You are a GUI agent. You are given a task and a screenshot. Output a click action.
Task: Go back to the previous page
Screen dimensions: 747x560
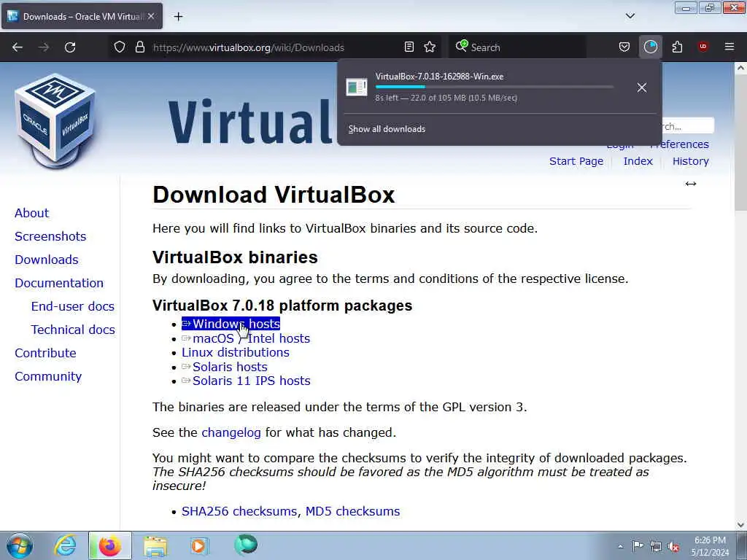(x=18, y=47)
